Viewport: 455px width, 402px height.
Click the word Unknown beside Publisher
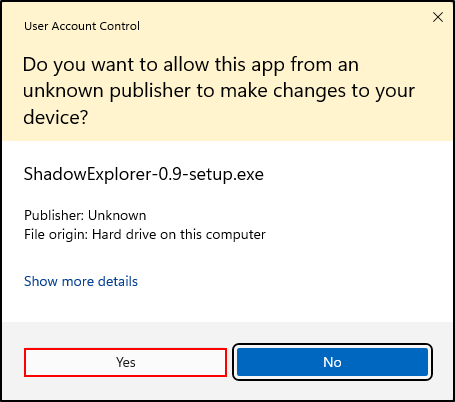[117, 215]
